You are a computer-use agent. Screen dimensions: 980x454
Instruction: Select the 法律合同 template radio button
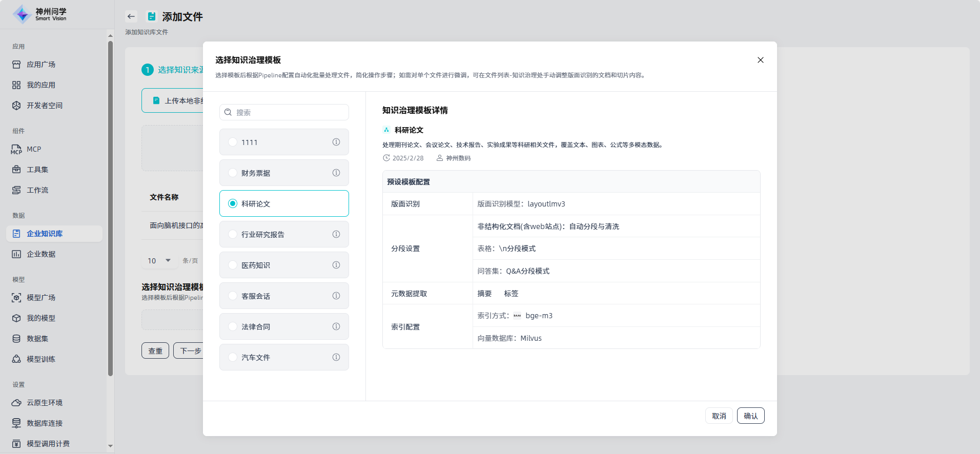[x=233, y=326]
